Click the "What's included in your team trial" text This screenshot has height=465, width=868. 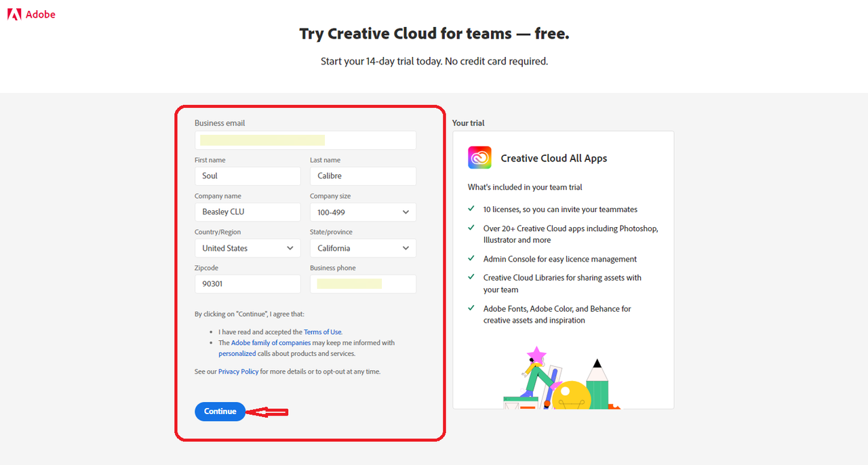pos(525,187)
